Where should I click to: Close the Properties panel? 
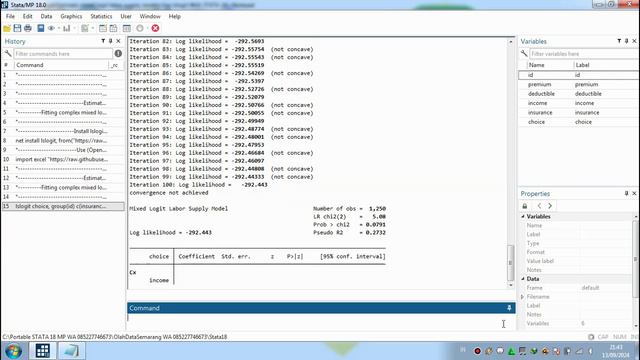tap(634, 193)
